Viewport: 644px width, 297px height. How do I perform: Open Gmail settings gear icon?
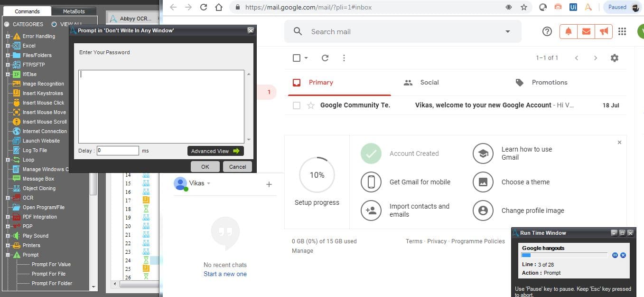point(615,58)
